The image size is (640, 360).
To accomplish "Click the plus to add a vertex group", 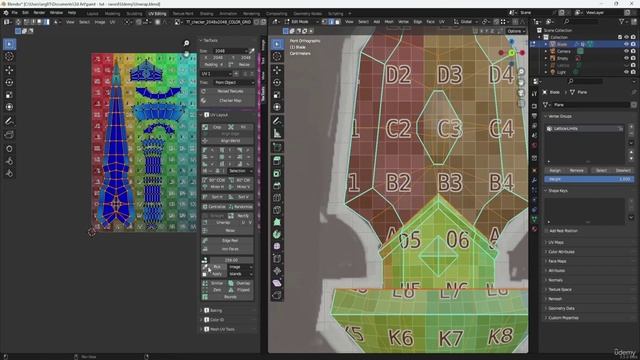I will pos(631,127).
